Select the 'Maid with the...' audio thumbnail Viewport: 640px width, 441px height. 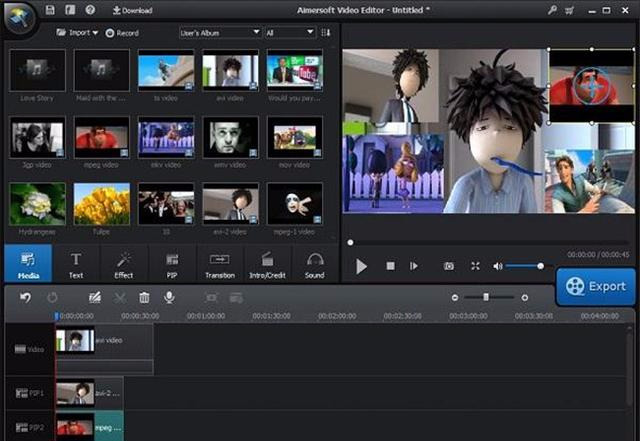point(102,70)
